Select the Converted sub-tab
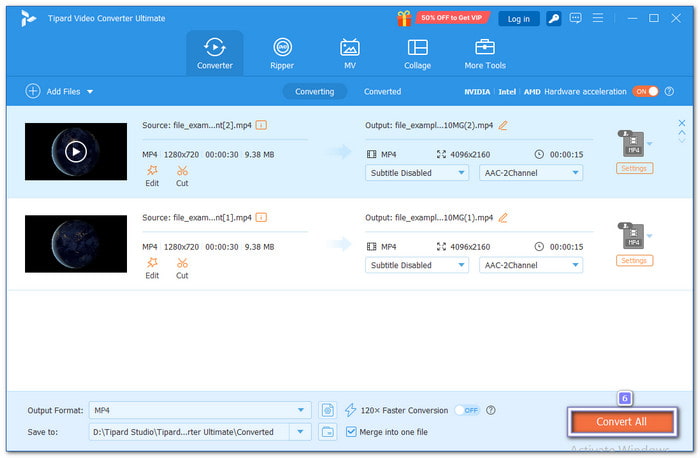Viewport: 700px width, 458px height. pyautogui.click(x=382, y=92)
